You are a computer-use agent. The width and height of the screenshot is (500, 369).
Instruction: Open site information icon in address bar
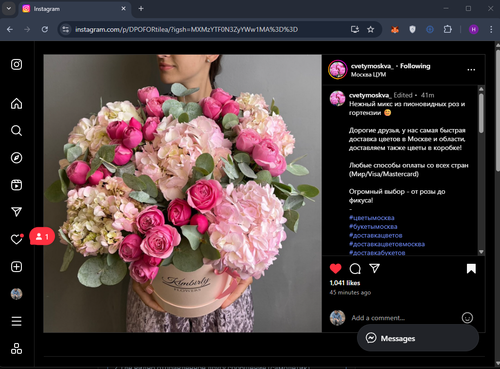click(x=66, y=30)
